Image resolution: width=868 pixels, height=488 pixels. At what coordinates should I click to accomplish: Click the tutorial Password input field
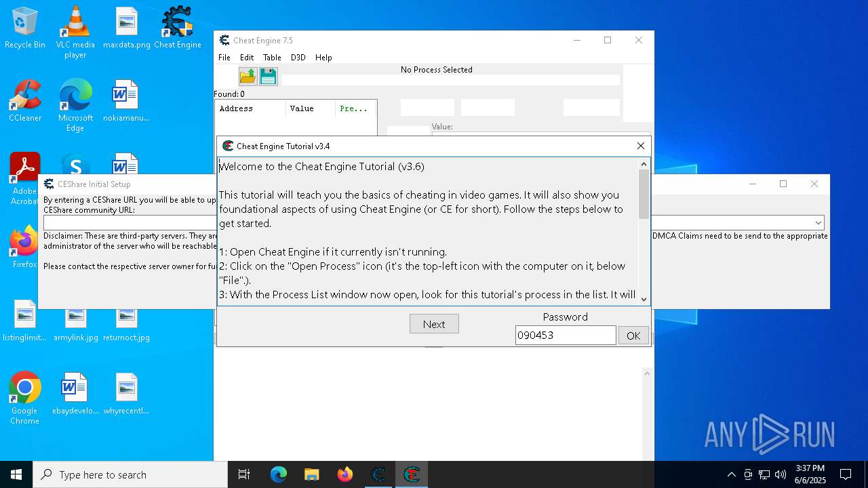[566, 335]
